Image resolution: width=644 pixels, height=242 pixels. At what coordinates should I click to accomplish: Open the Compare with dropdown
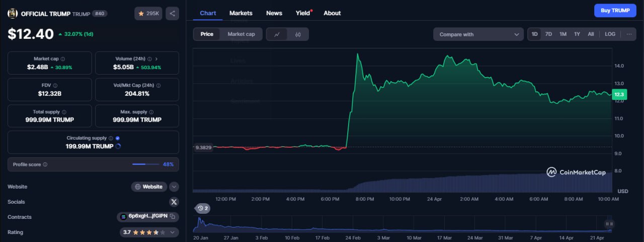point(478,34)
